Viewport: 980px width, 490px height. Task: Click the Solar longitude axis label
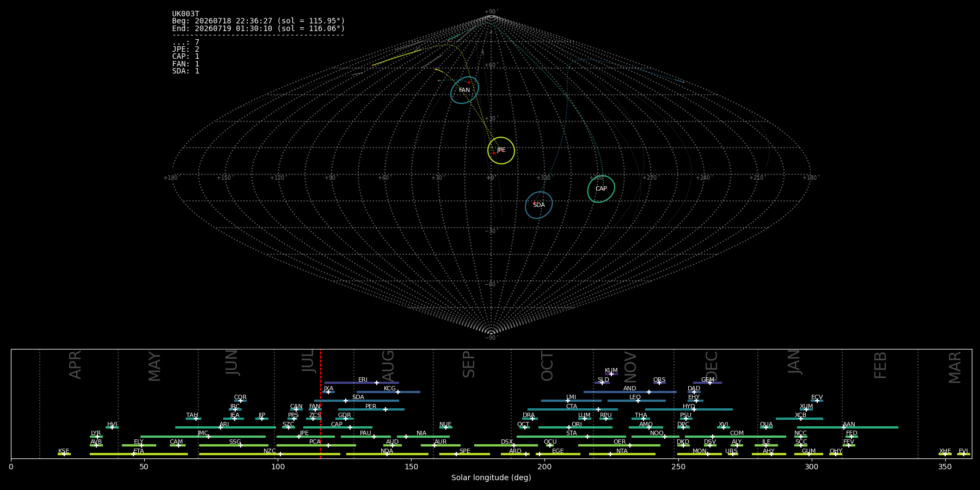coord(491,477)
